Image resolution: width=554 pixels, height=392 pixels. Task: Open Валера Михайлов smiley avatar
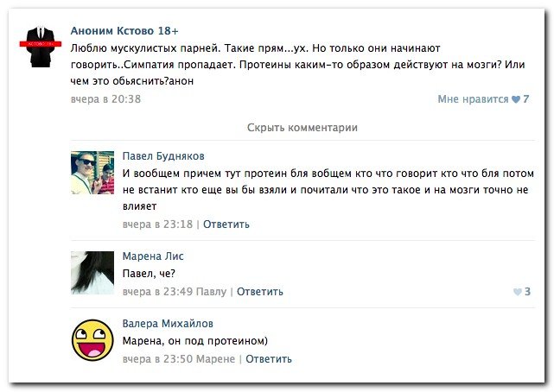pyautogui.click(x=92, y=340)
